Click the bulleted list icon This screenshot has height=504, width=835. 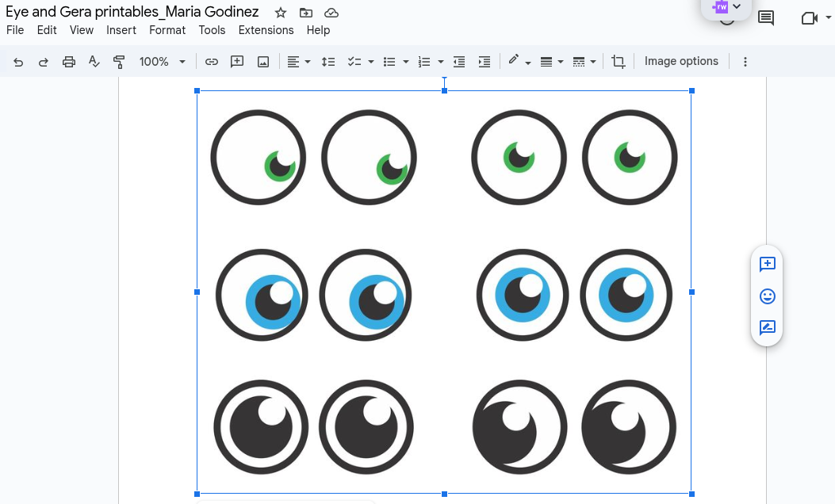[389, 62]
